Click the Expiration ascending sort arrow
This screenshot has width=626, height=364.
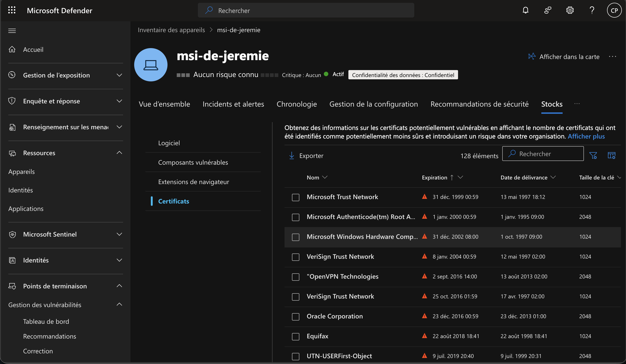point(452,177)
